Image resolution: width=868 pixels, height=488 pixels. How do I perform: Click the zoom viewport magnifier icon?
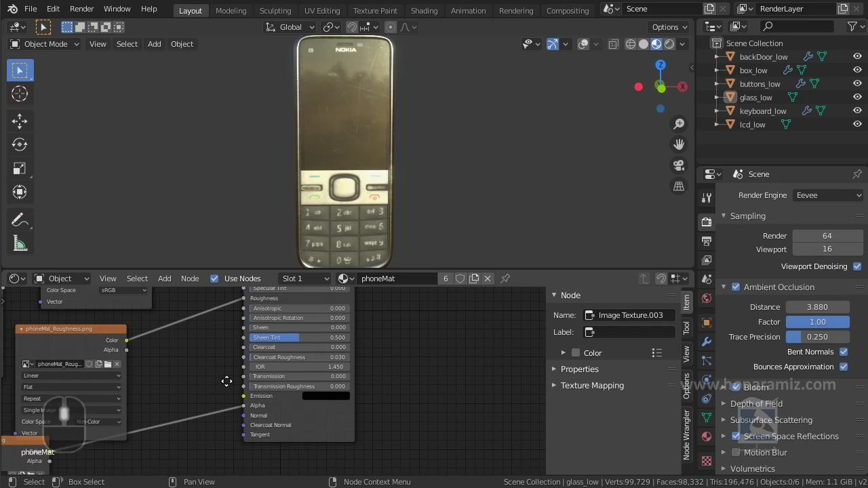(x=679, y=124)
